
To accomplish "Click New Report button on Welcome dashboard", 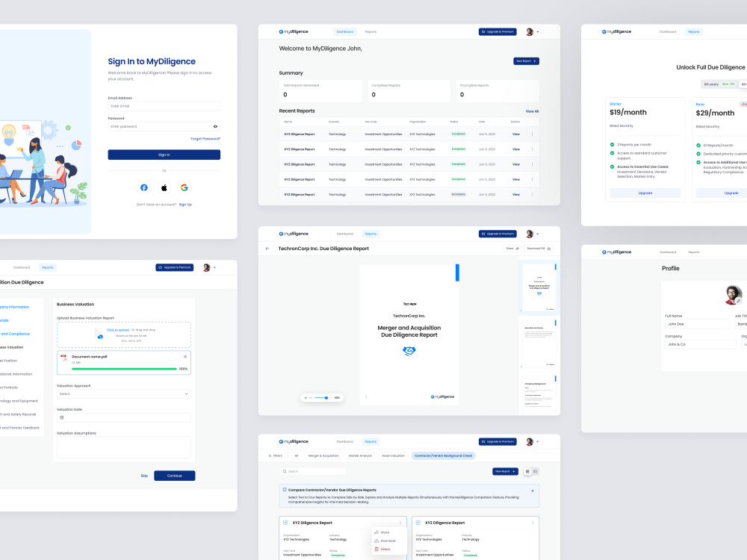I will (526, 61).
